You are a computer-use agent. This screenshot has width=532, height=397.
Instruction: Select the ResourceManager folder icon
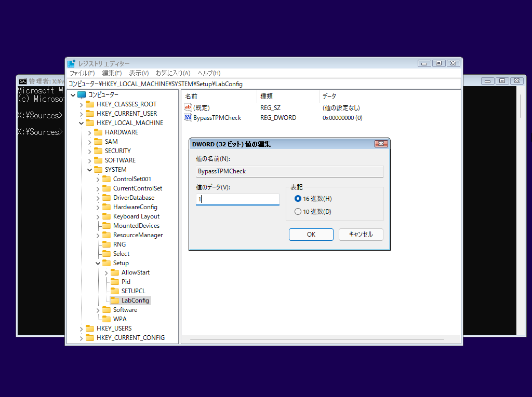coord(107,235)
